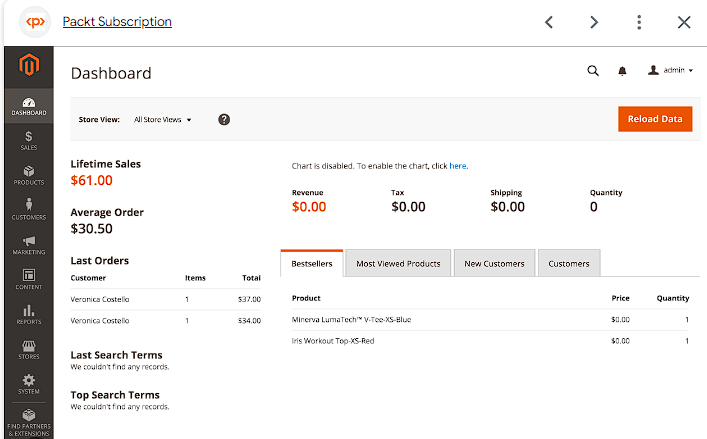707x439 pixels.
Task: Click the Last Orders heading
Action: click(x=100, y=261)
